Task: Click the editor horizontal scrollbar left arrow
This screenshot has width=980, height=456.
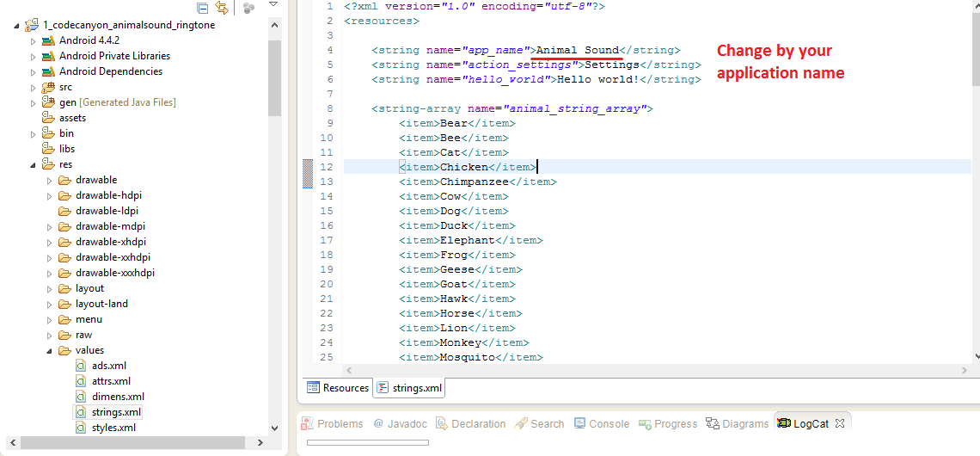Action: click(x=349, y=371)
